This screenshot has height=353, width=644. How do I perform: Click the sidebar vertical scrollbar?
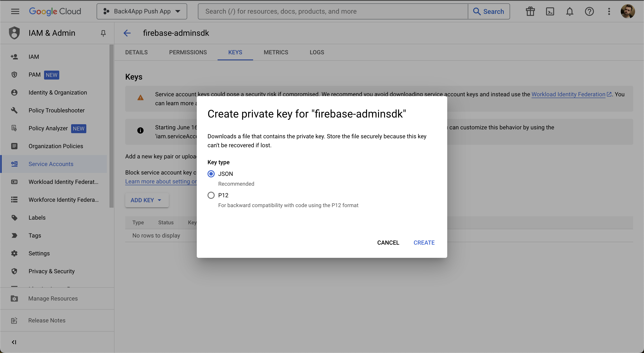click(112, 126)
